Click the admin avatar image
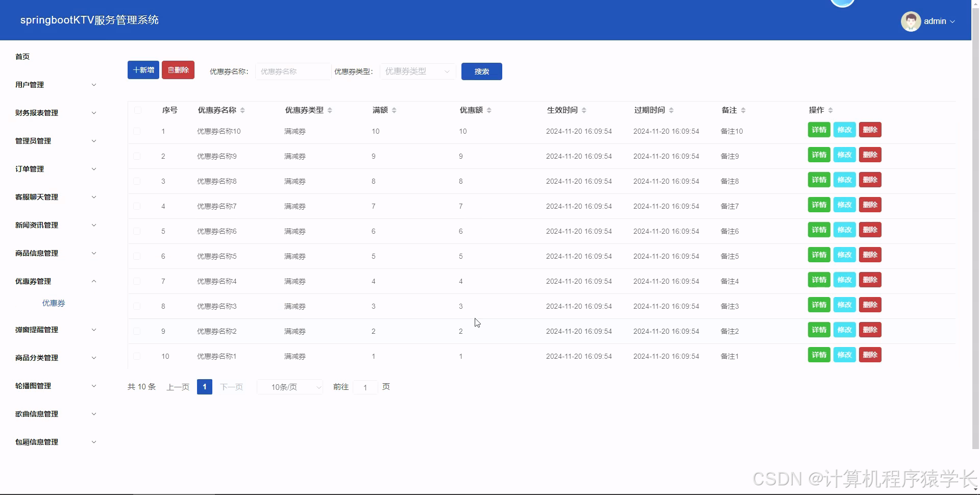The width and height of the screenshot is (980, 495). (911, 21)
